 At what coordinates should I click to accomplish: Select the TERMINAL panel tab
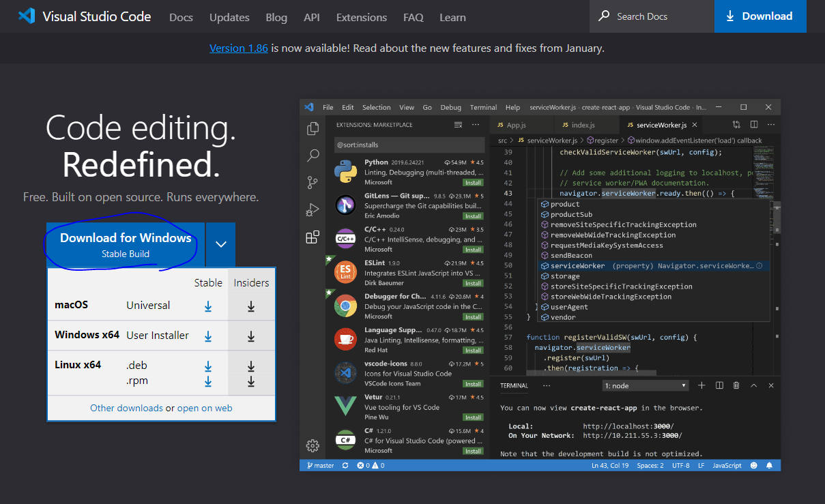click(x=514, y=385)
